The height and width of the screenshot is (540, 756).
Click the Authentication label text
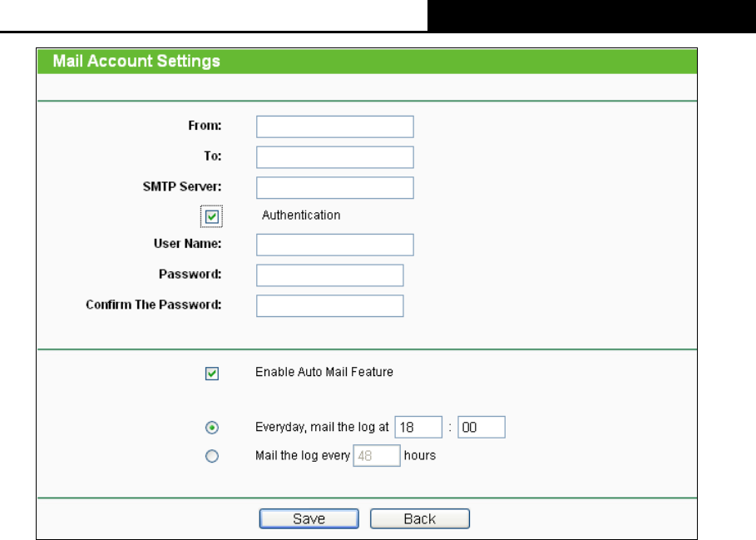click(301, 215)
